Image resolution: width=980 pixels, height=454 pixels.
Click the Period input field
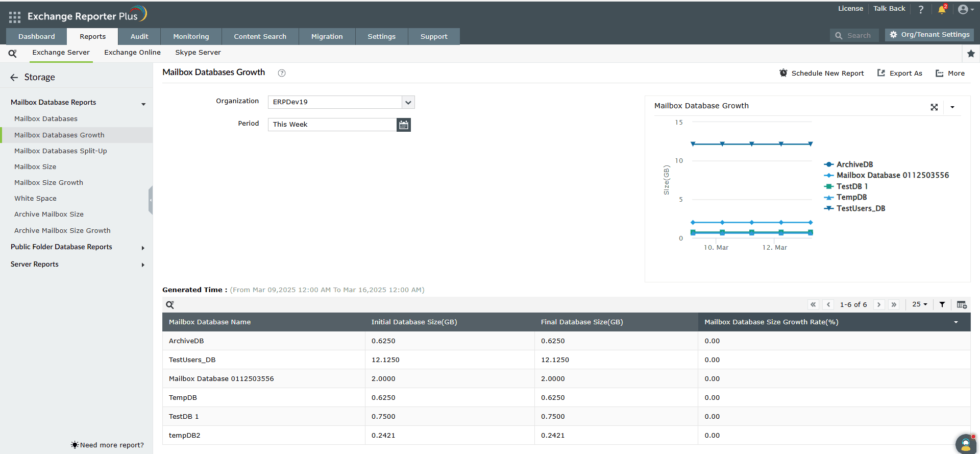click(332, 125)
